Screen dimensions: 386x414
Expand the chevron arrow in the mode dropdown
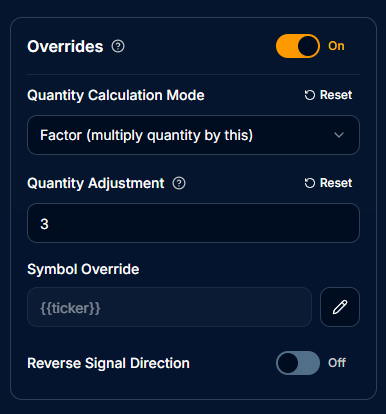pos(339,135)
